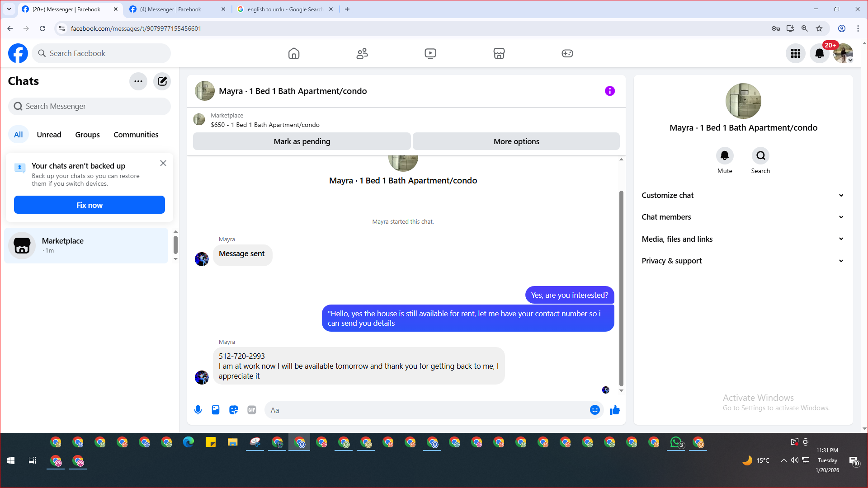Open Chrome browser menu three dots
Screen dimensions: 868x488
tap(858, 28)
